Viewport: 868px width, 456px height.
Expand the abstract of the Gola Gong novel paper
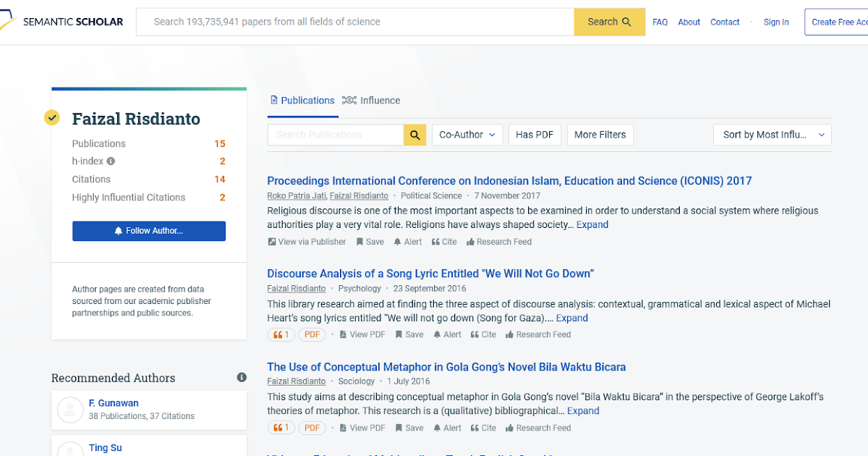pyautogui.click(x=583, y=410)
